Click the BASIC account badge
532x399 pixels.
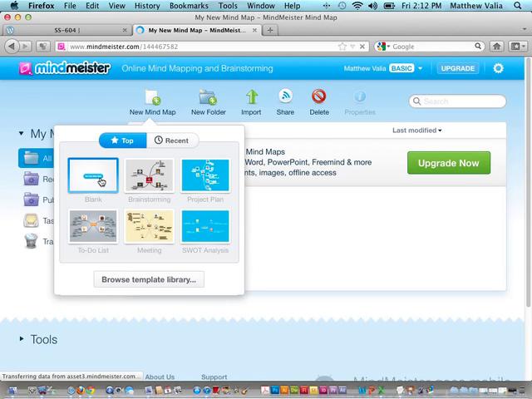(401, 68)
